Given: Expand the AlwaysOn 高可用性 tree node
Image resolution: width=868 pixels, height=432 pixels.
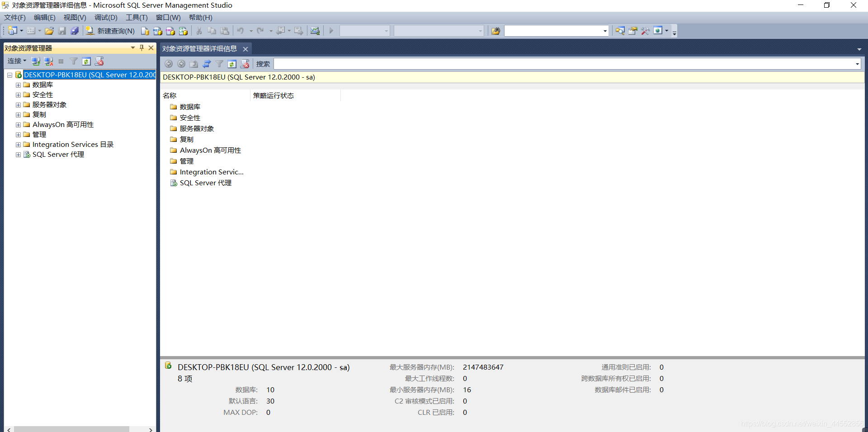Looking at the screenshot, I should click(x=18, y=125).
